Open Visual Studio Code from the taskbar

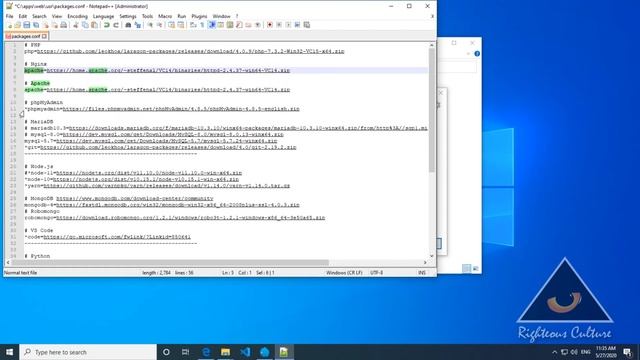[245, 352]
